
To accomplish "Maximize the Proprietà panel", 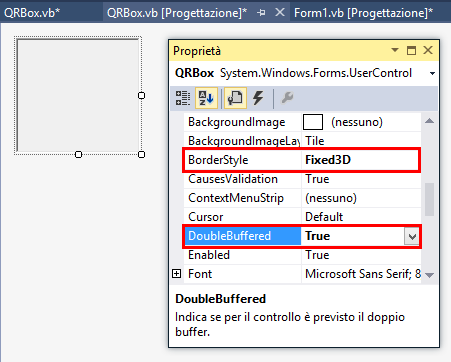I will coord(411,50).
